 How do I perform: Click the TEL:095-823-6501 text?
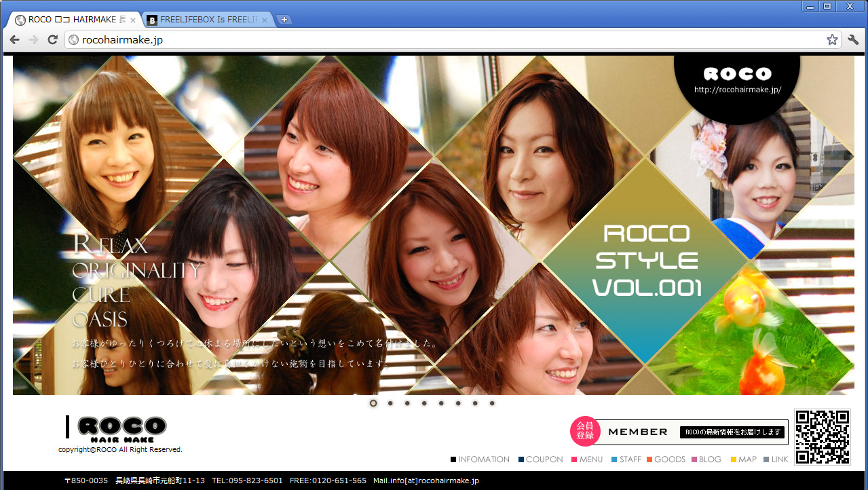pos(247,480)
